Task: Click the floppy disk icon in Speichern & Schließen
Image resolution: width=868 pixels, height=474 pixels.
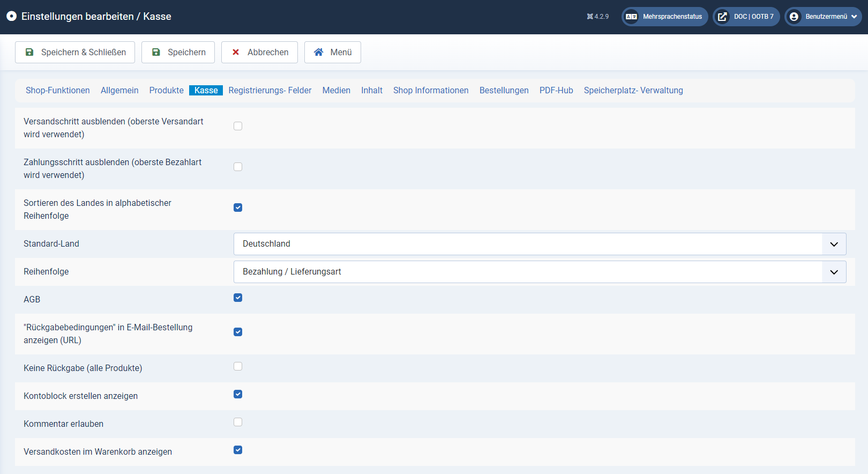Action: (29, 52)
